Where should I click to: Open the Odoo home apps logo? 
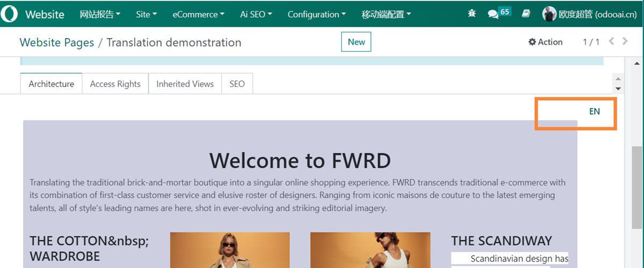coord(8,14)
